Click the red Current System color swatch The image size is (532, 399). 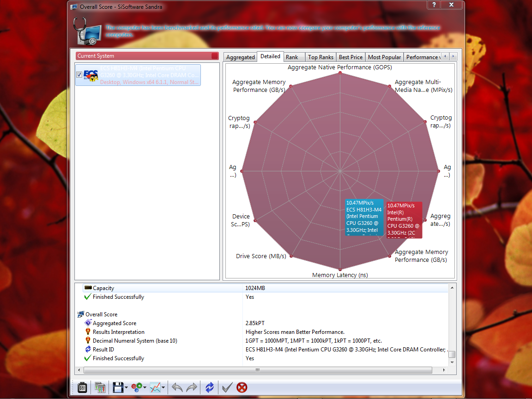click(x=215, y=55)
